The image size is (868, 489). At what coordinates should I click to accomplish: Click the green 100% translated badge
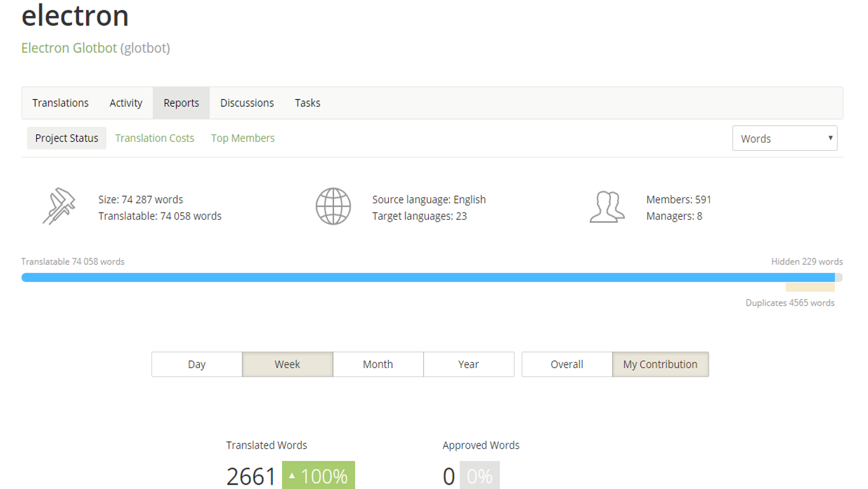pyautogui.click(x=318, y=476)
